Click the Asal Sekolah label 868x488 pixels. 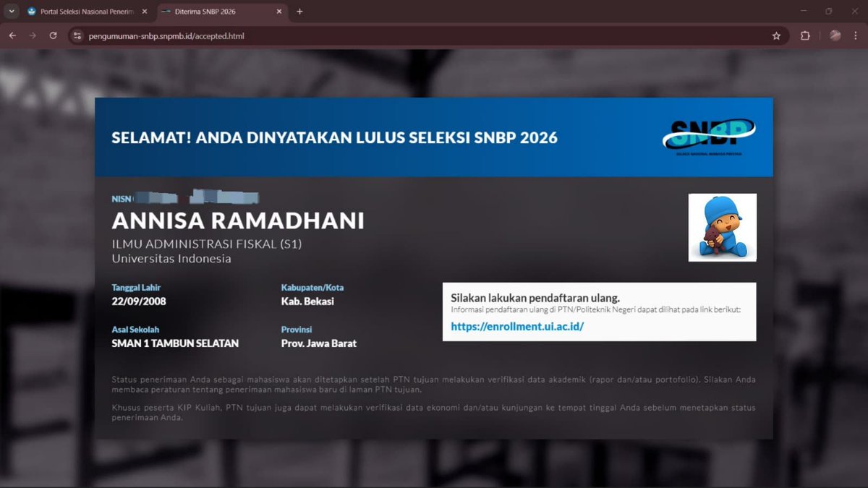(135, 330)
